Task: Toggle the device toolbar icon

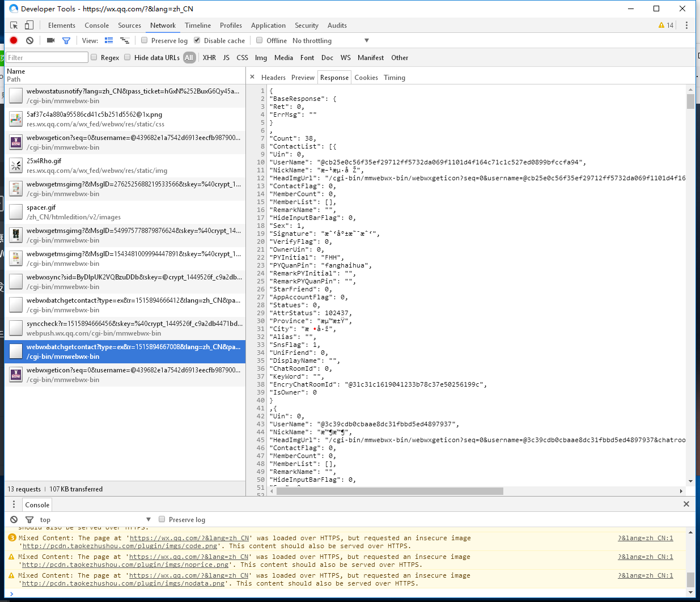Action: click(x=29, y=26)
